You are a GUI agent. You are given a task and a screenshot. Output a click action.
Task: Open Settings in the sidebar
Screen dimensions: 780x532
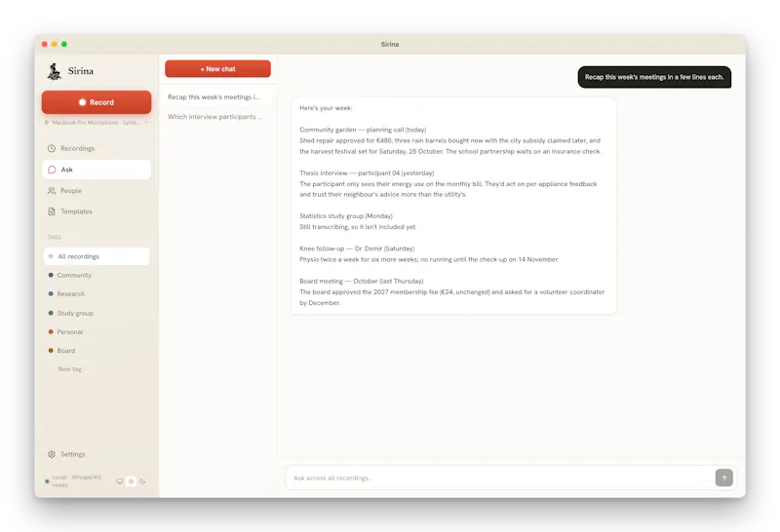[97, 454]
